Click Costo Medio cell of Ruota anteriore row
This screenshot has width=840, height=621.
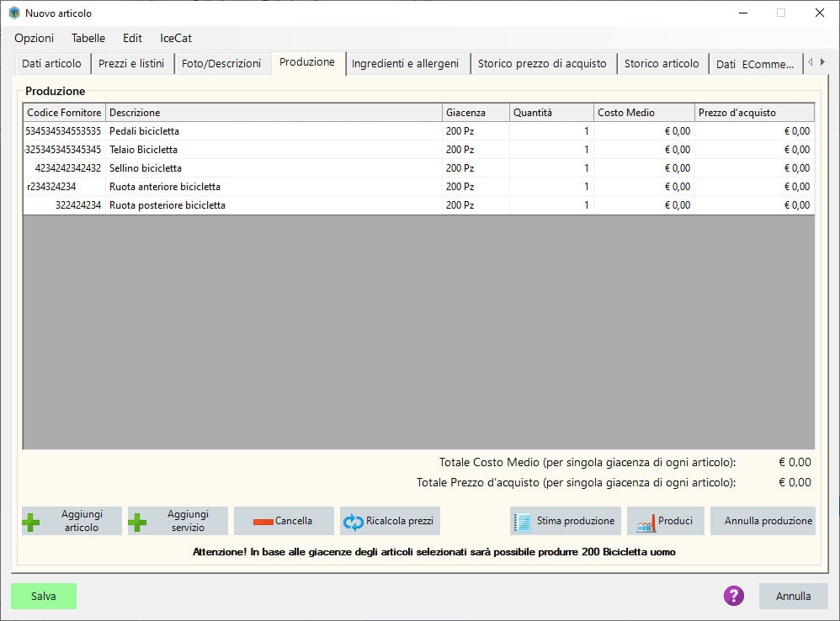click(645, 186)
